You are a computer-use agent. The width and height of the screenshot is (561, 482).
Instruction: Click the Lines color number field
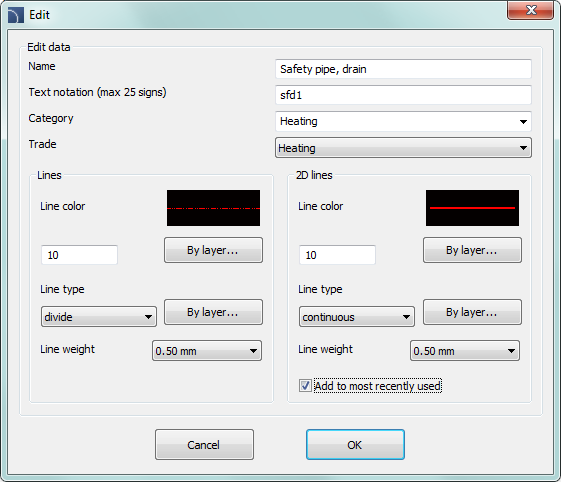click(79, 255)
